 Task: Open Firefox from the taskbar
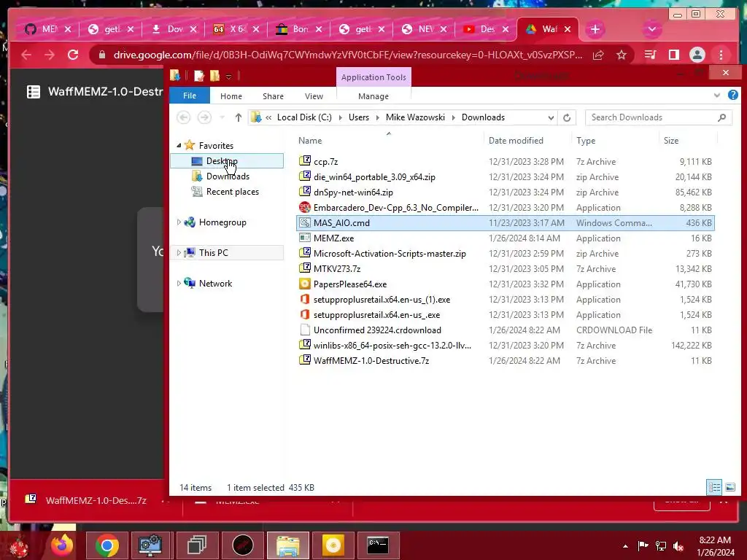[x=62, y=545]
